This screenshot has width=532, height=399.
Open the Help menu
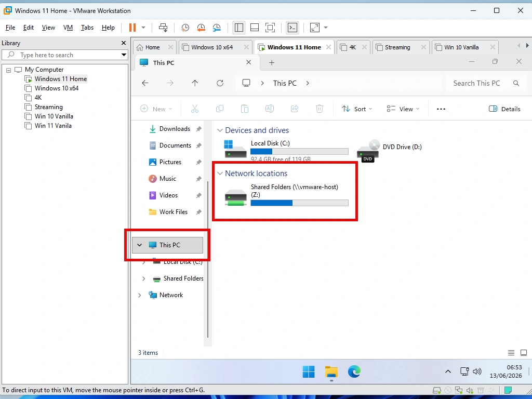click(108, 28)
